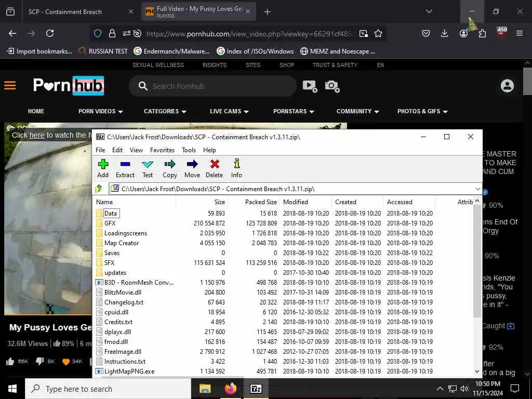This screenshot has height=399, width=532.
Task: Run the Test archive tool in 7-Zip
Action: pyautogui.click(x=147, y=169)
